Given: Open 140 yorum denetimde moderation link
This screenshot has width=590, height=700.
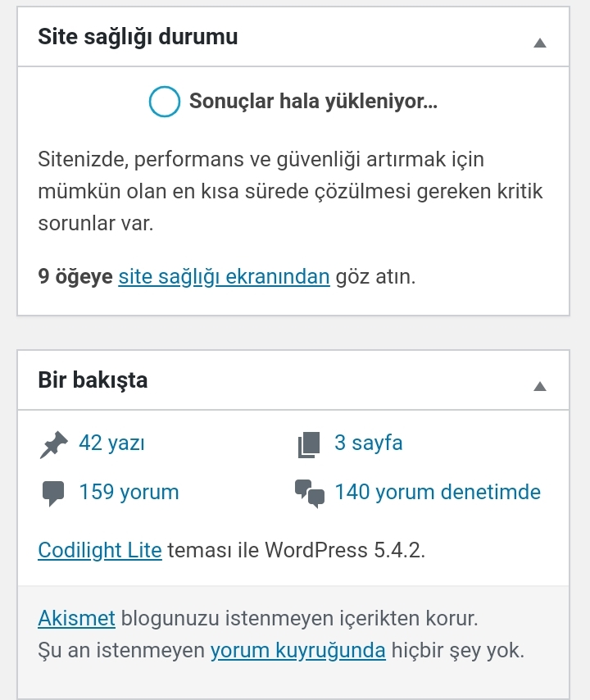Looking at the screenshot, I should point(438,492).
